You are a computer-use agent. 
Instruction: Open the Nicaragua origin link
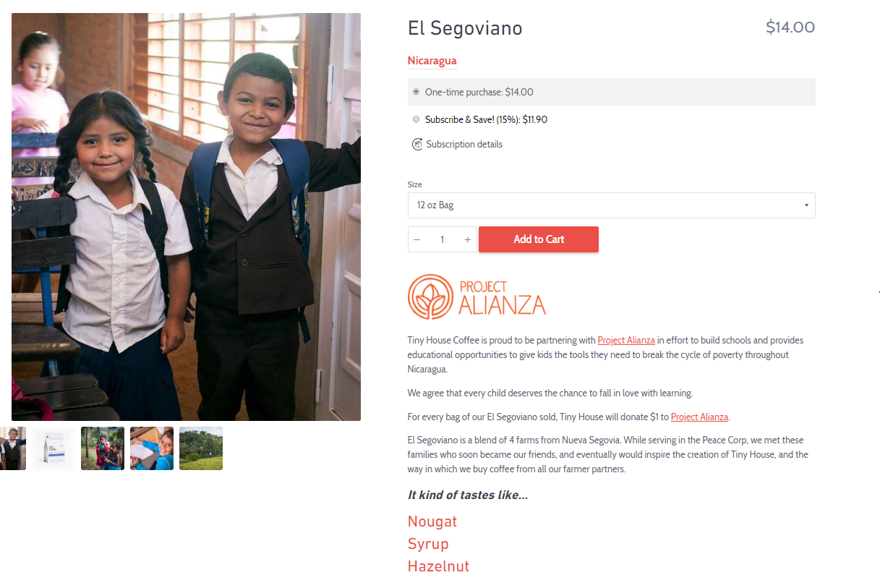(x=432, y=61)
